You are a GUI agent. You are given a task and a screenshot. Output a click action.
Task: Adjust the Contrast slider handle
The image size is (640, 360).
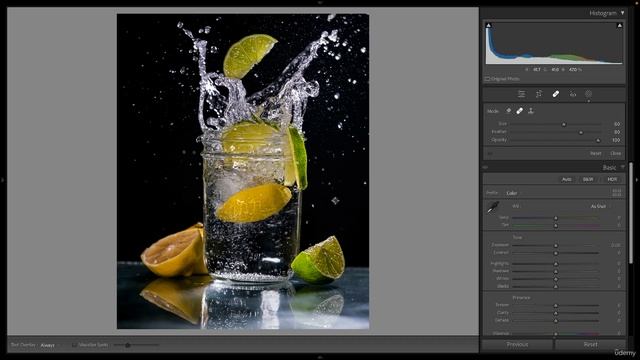tap(556, 253)
